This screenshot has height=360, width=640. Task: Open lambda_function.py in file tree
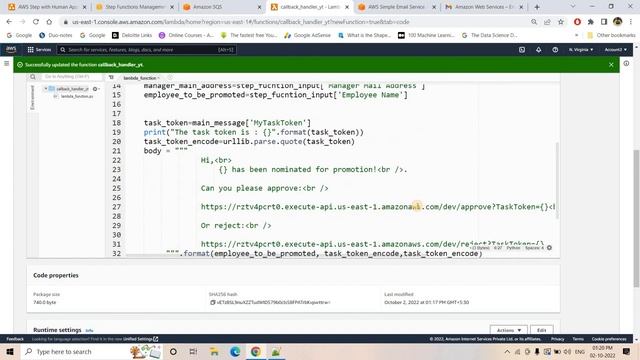tap(77, 96)
